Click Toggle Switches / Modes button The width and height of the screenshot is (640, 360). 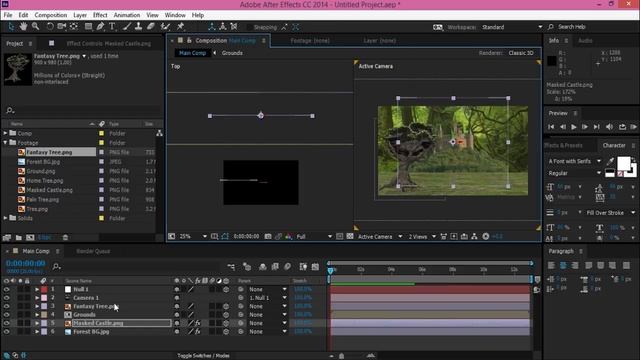point(203,356)
